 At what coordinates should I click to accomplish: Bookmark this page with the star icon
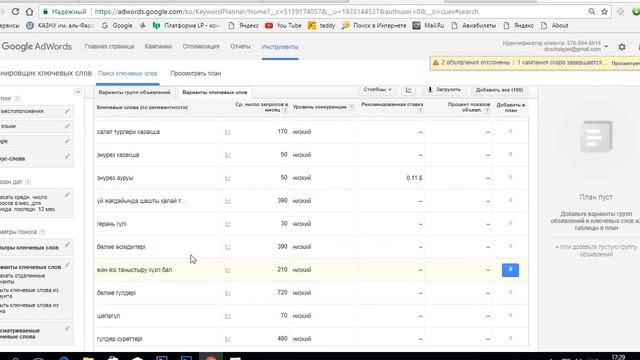(x=604, y=11)
